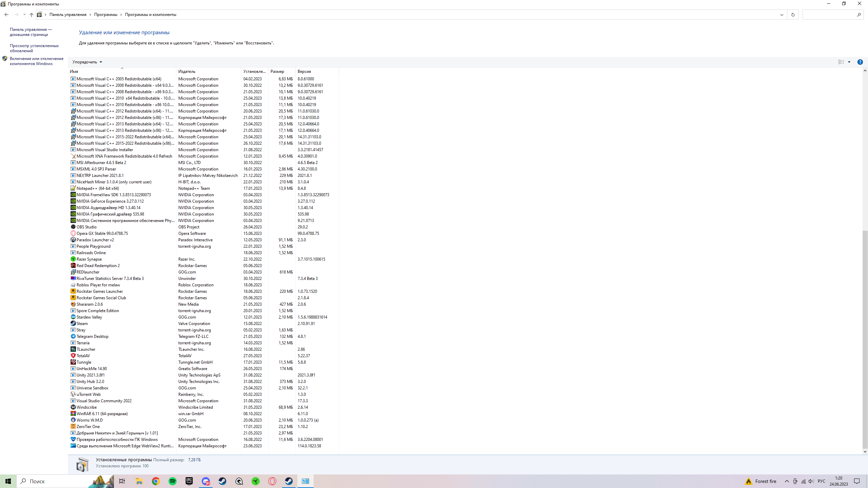Click the Stardew Valley icon

(x=73, y=317)
